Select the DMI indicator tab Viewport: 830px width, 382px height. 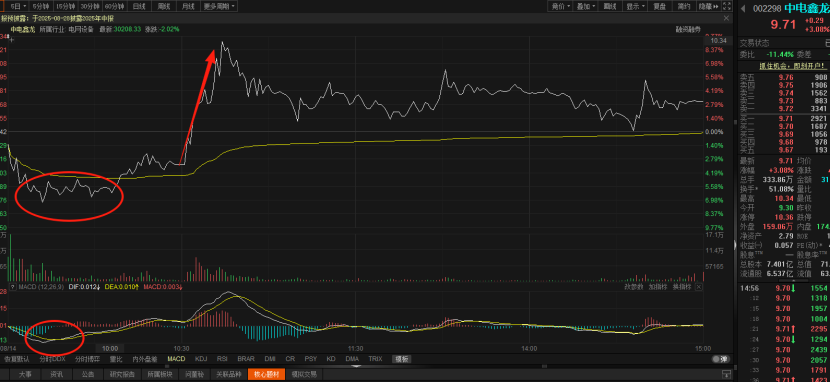[270, 359]
